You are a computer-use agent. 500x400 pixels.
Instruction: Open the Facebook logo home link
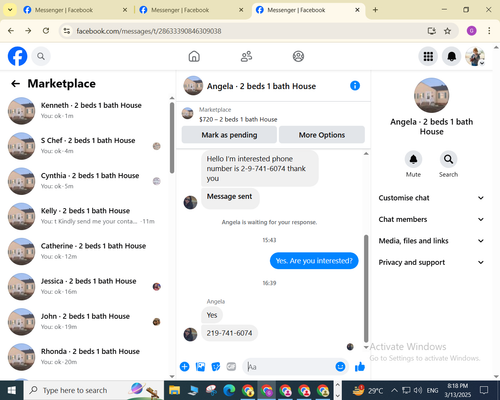[x=17, y=56]
